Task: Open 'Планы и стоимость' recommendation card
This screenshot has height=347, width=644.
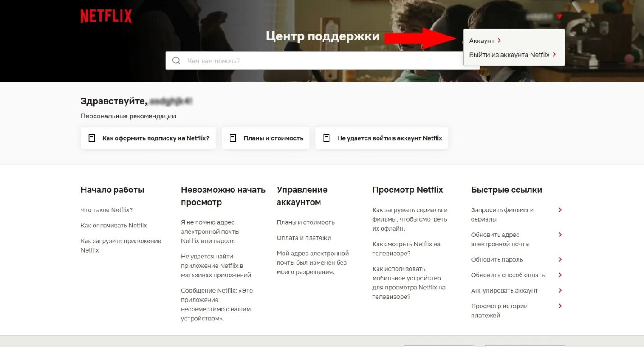Action: click(266, 138)
